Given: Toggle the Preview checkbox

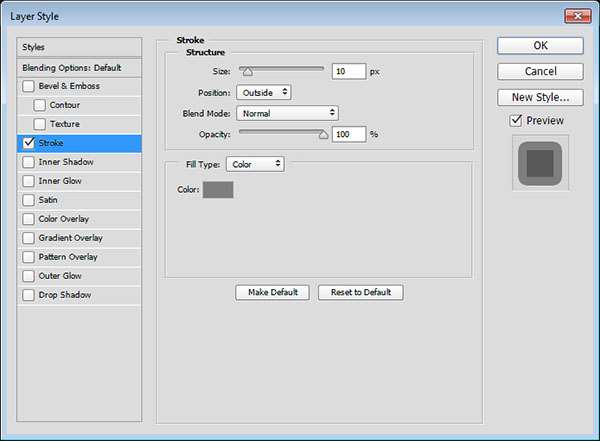Looking at the screenshot, I should (516, 120).
